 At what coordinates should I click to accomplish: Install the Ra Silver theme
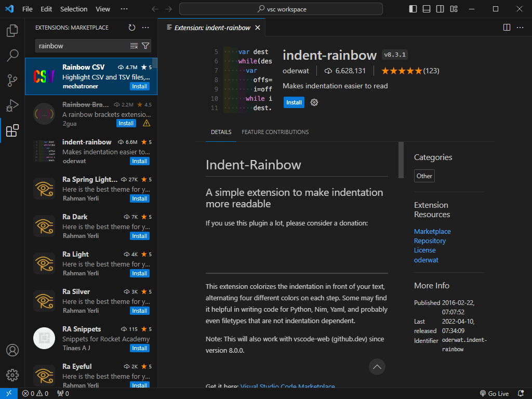[x=139, y=311]
